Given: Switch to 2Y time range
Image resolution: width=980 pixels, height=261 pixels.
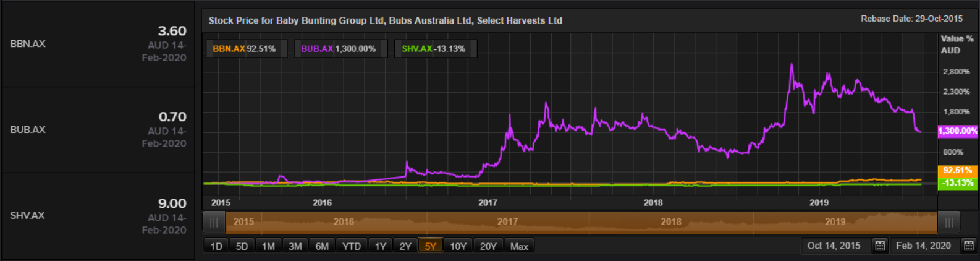Looking at the screenshot, I should point(405,246).
